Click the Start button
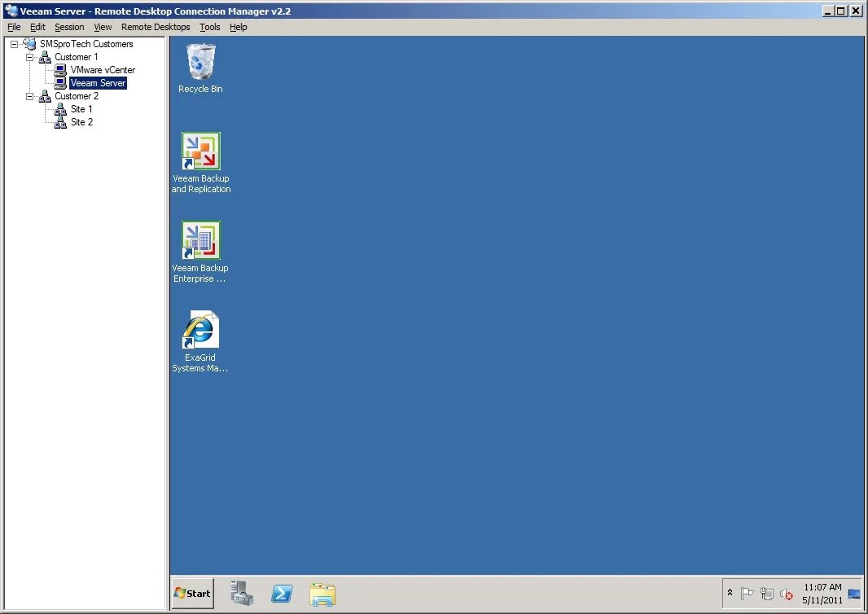The image size is (868, 614). tap(192, 594)
